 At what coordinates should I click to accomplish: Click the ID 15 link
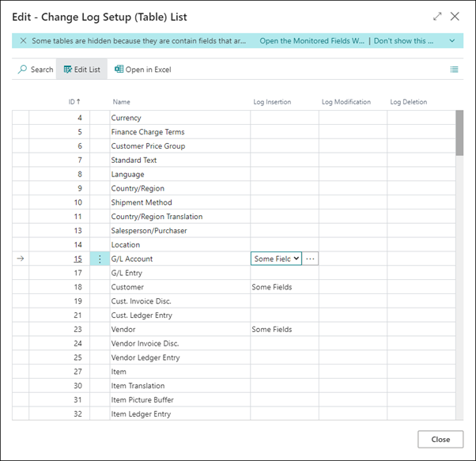click(77, 259)
